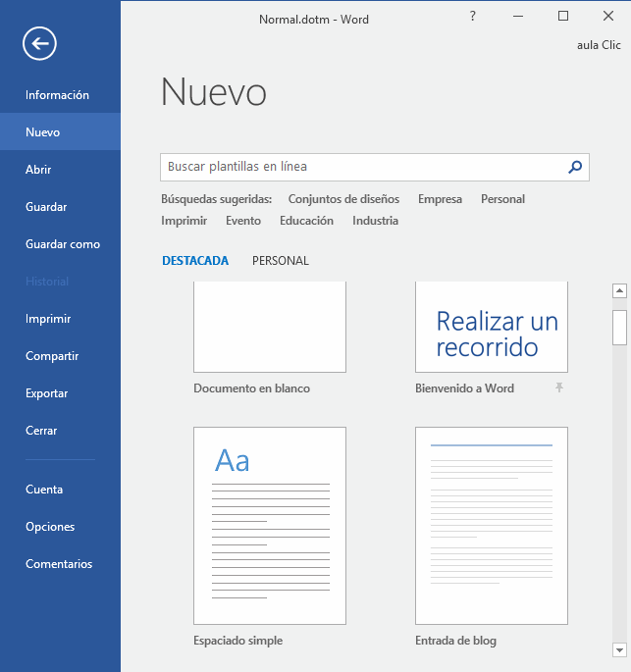This screenshot has height=672, width=631.
Task: Close the Word window
Action: tap(607, 17)
